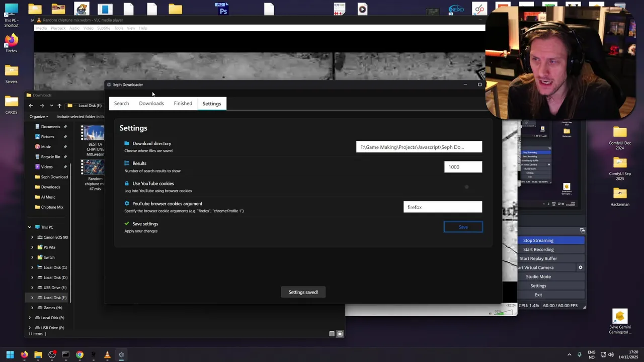Expand Local Disk (C:) in the tree
The width and height of the screenshot is (644, 362).
point(32,267)
